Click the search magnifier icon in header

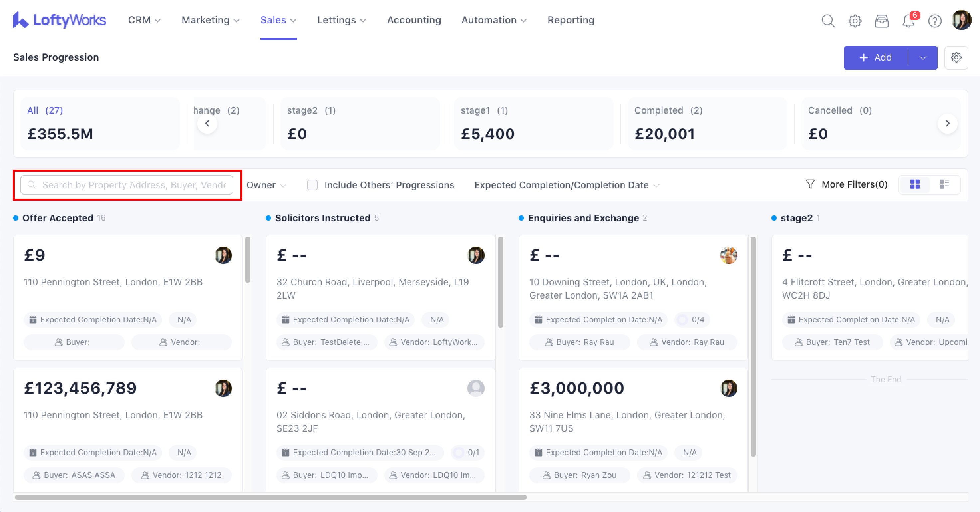tap(828, 21)
